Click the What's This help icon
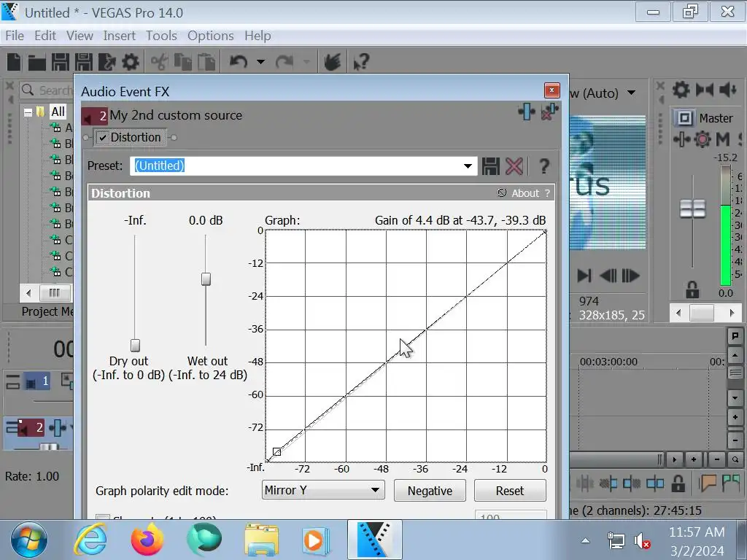This screenshot has width=747, height=560. (361, 62)
